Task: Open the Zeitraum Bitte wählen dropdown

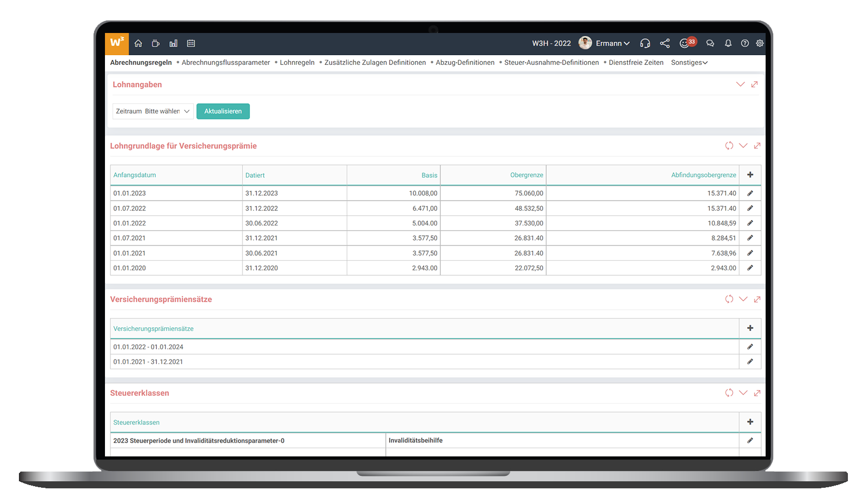Action: click(x=153, y=111)
